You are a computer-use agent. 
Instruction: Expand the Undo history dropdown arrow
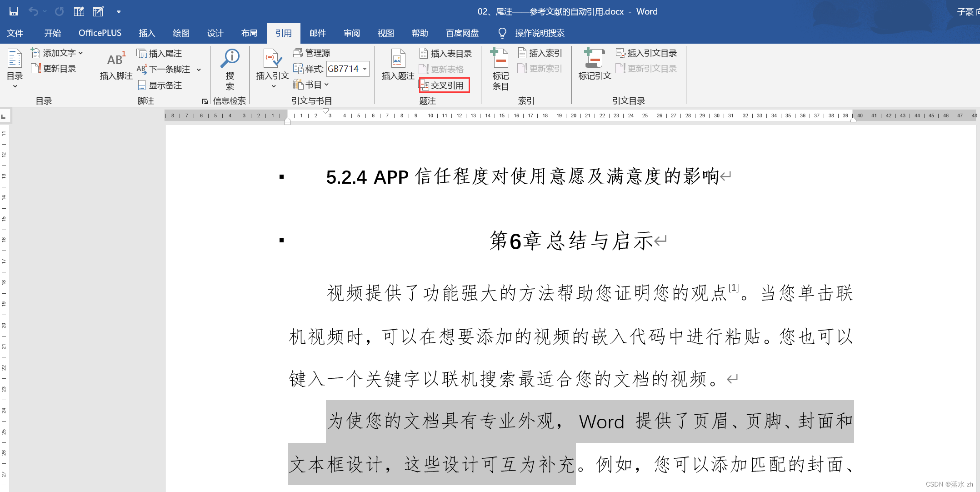(x=45, y=11)
